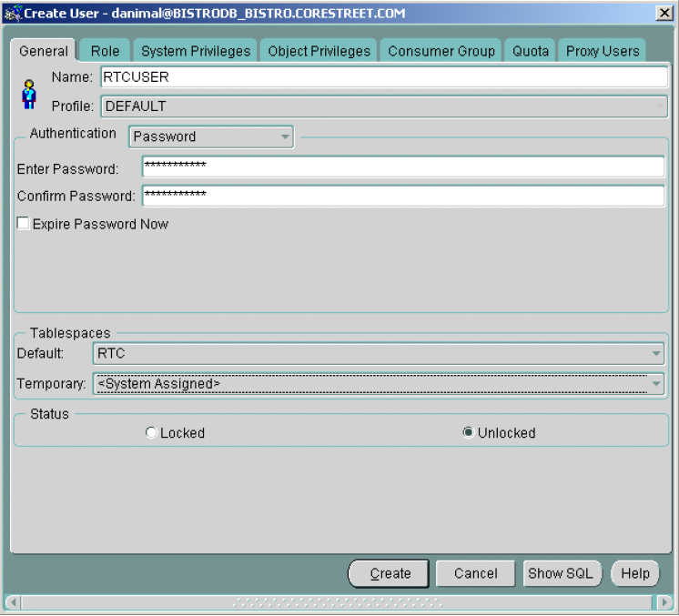Go to the Object Privileges tab
The image size is (679, 616).
pos(319,51)
